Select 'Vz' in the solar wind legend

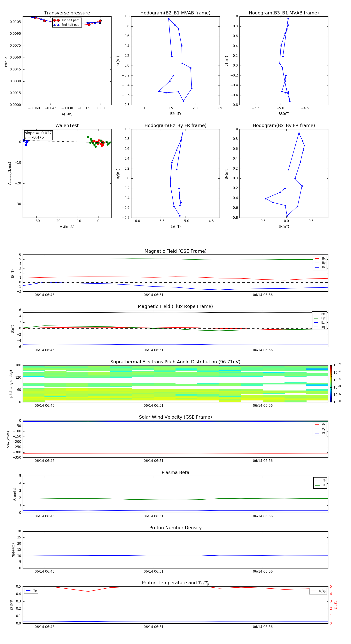click(320, 433)
